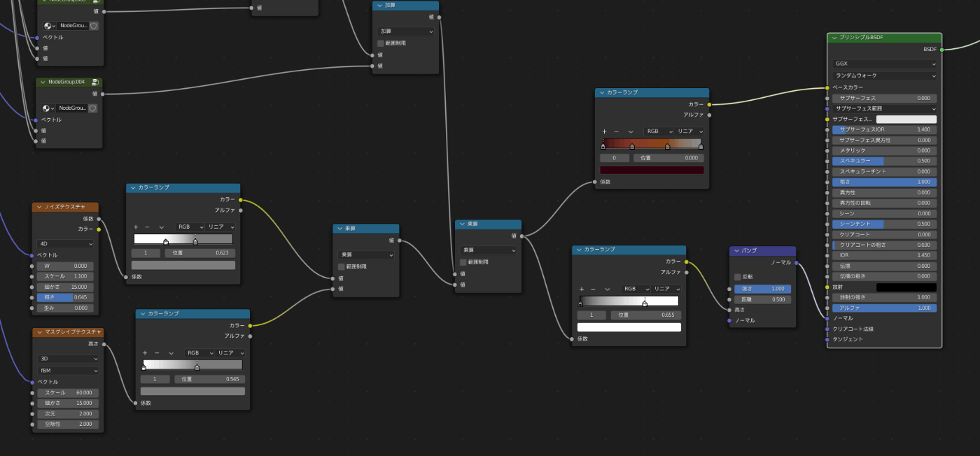Open the GGX distribution dropdown

(x=885, y=64)
